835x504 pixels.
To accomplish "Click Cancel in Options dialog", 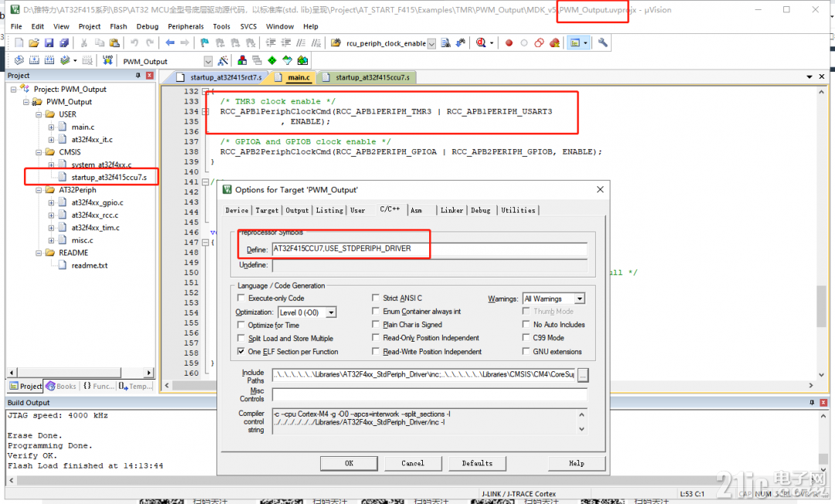I will click(413, 464).
